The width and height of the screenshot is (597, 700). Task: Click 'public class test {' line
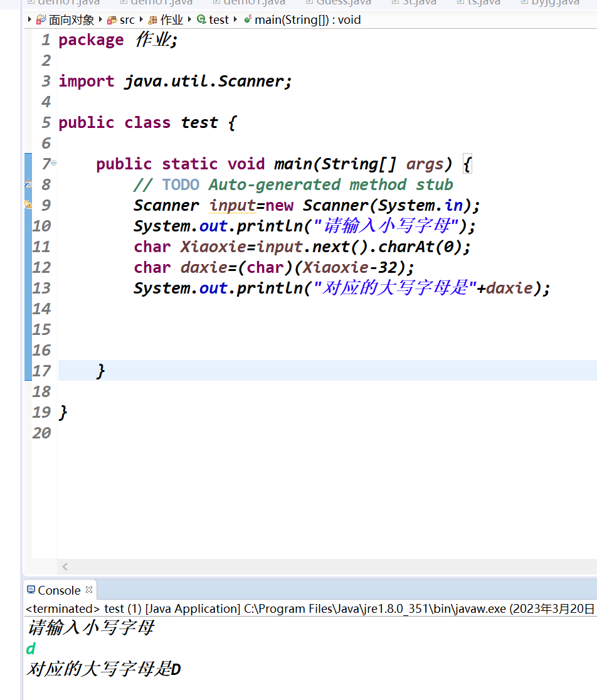point(147,122)
